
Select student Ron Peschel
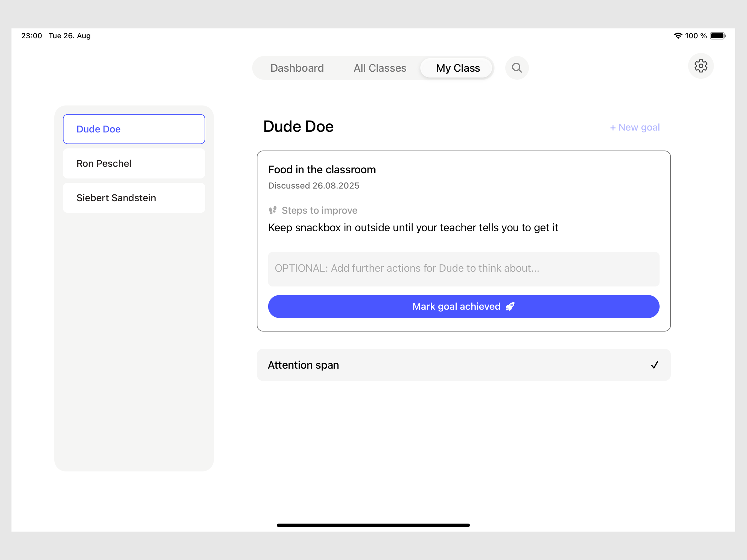click(x=134, y=164)
